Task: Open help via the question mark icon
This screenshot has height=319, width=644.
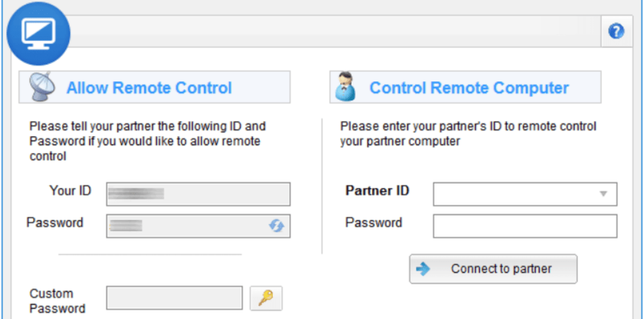Action: [x=616, y=31]
